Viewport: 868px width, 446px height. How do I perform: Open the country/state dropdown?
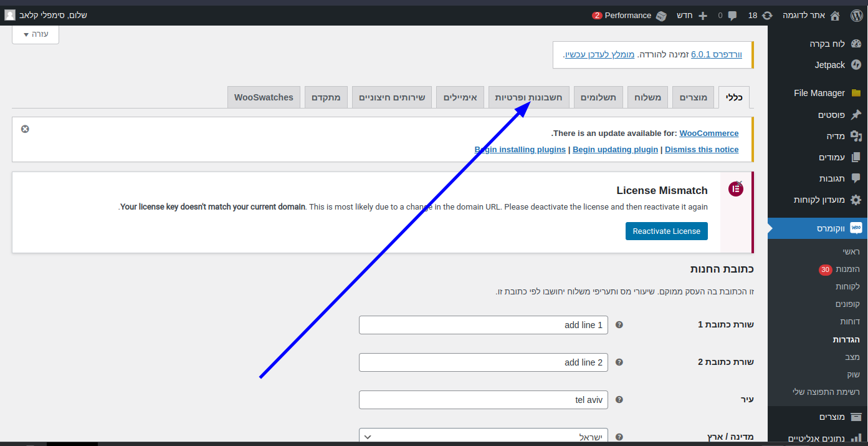click(x=483, y=437)
